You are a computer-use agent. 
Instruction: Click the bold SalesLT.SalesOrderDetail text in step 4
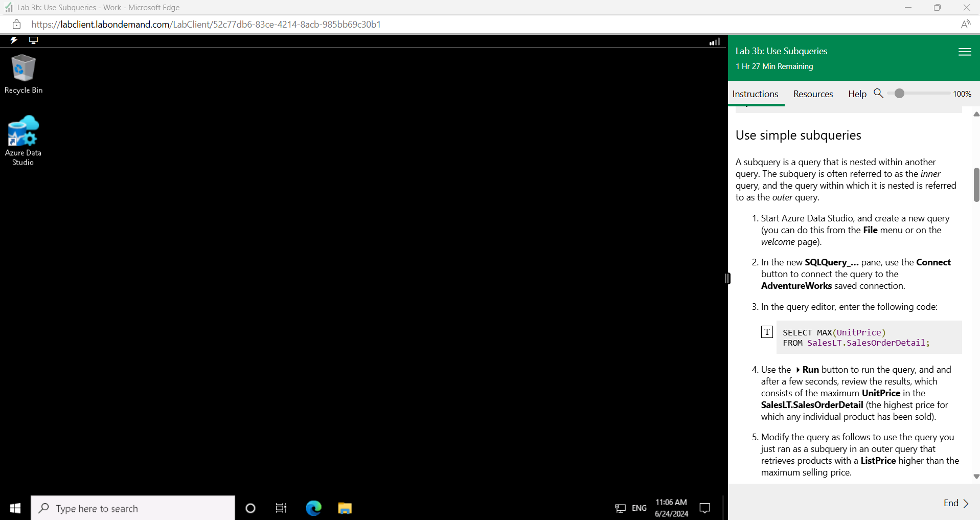pyautogui.click(x=812, y=405)
